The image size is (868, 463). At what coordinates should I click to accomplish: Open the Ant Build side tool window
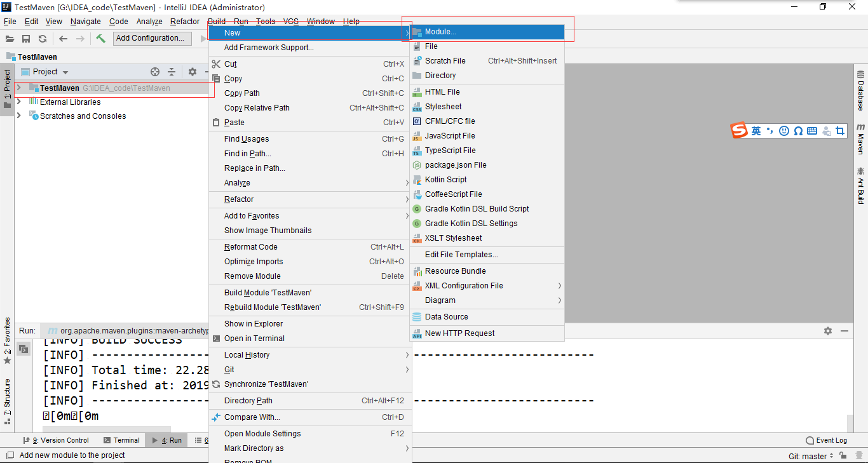coord(861,185)
